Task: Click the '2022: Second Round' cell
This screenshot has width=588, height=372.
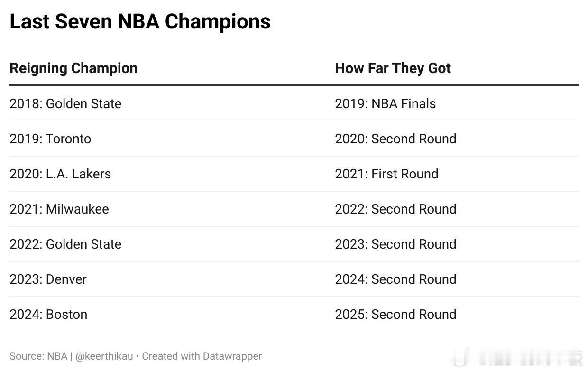Action: click(x=395, y=209)
